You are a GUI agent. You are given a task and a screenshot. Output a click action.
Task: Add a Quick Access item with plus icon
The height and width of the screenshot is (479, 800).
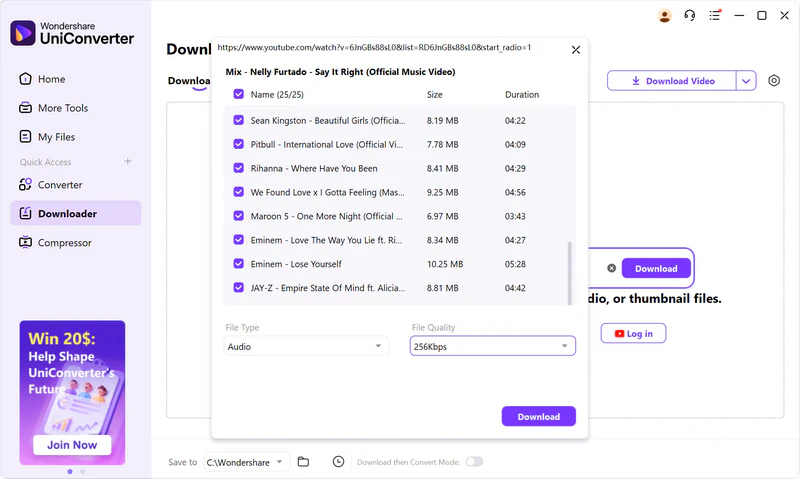[x=127, y=162]
